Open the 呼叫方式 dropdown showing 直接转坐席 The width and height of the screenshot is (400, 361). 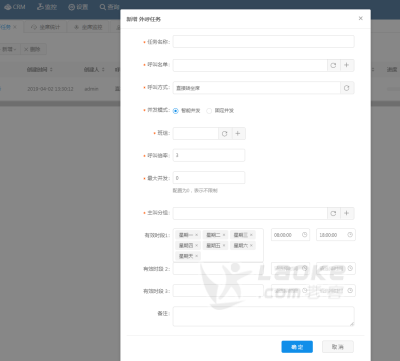click(x=256, y=88)
